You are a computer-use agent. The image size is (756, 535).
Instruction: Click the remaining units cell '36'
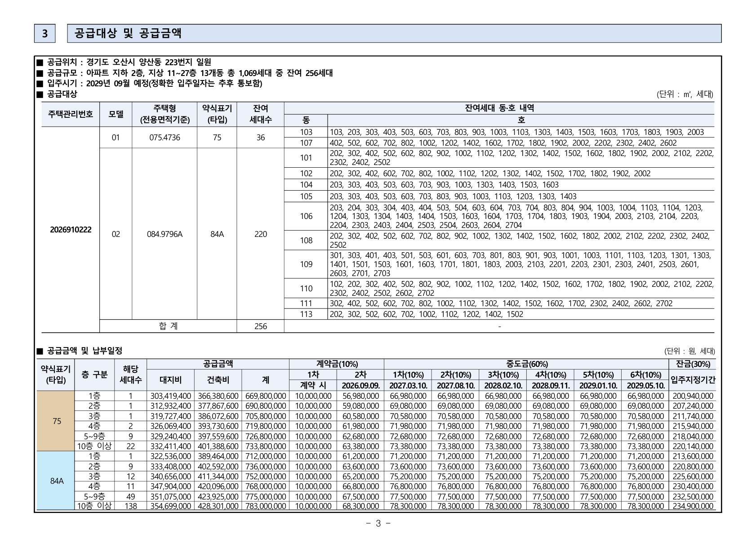pos(261,138)
